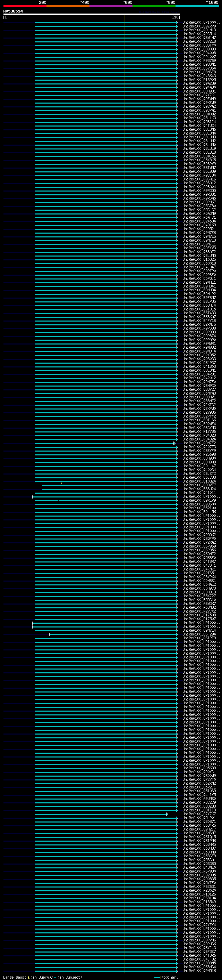The height and width of the screenshot is (980, 222).
Task: Click the short alignment arrow of UniRef100_A7Y7K7
Action: (x=101, y=814)
